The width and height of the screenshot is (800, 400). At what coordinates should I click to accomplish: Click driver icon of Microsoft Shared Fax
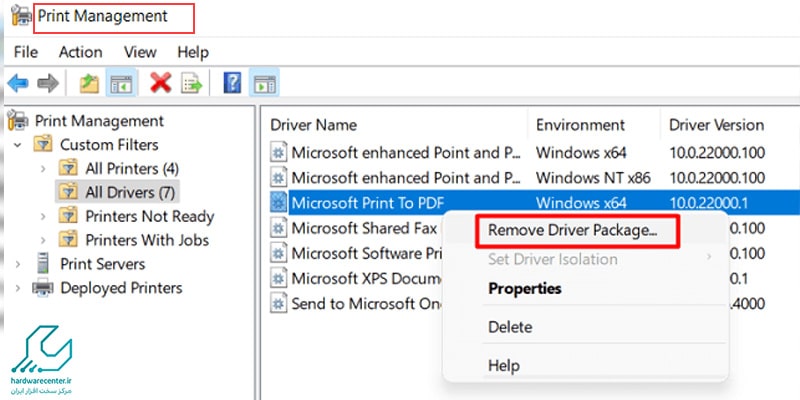(278, 228)
